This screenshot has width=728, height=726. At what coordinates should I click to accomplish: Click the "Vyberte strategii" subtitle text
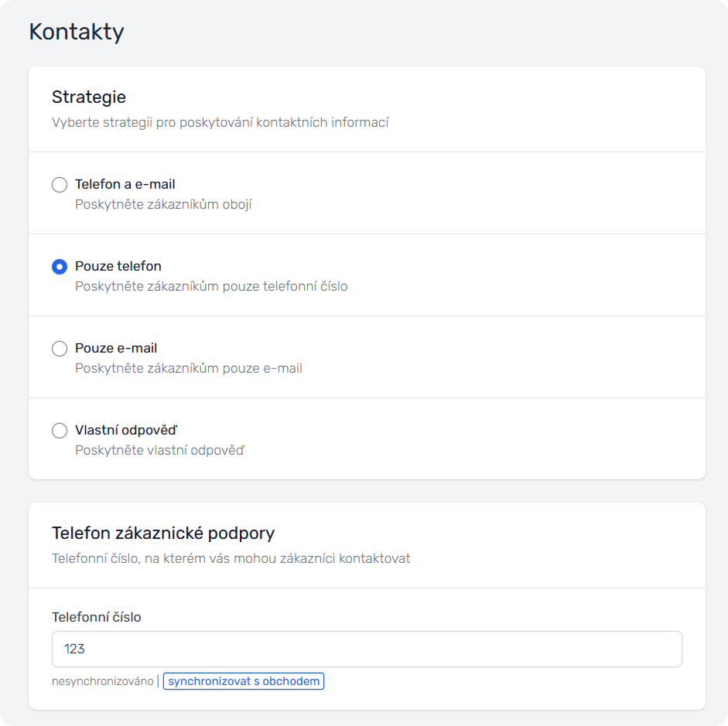click(x=220, y=122)
